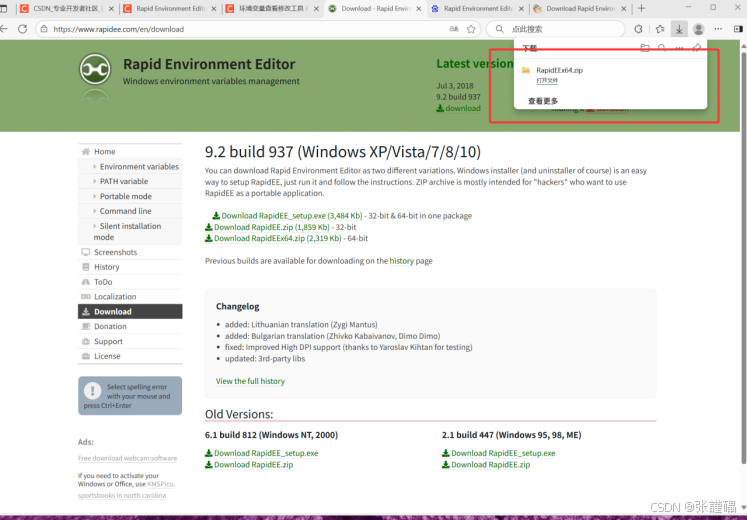Download RapidEEx64.zip (2,319 Kb) 64-bit
Screen dimensions: 747x520
(x=273, y=239)
